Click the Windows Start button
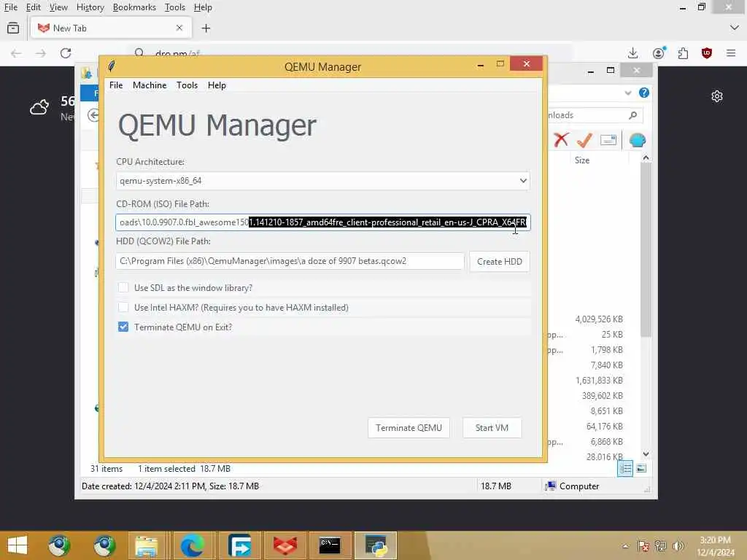 click(18, 545)
